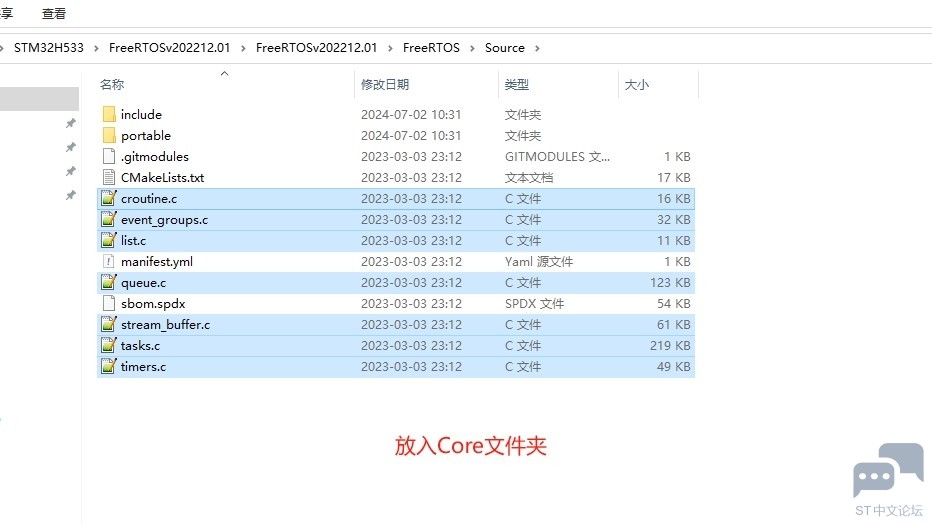
Task: Expand chevron after FreeRTOS in path
Action: pyautogui.click(x=473, y=48)
